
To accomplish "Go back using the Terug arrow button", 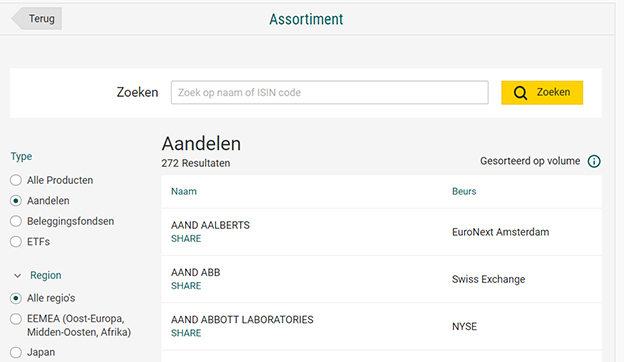I will [37, 18].
